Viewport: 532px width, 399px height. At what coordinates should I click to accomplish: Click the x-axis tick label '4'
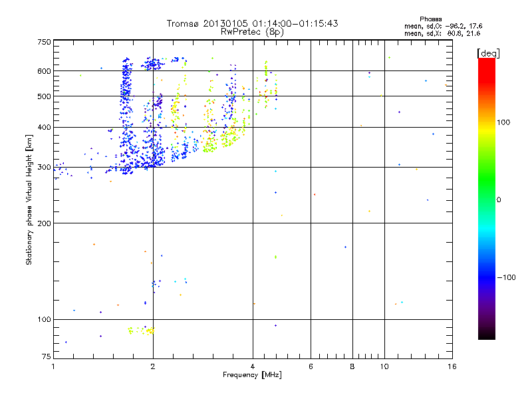253,366
